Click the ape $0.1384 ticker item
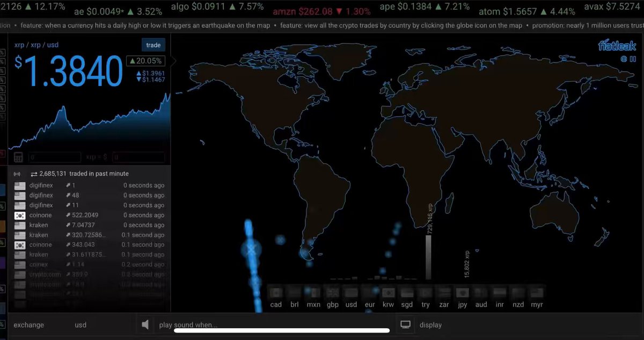644x340 pixels. point(425,8)
